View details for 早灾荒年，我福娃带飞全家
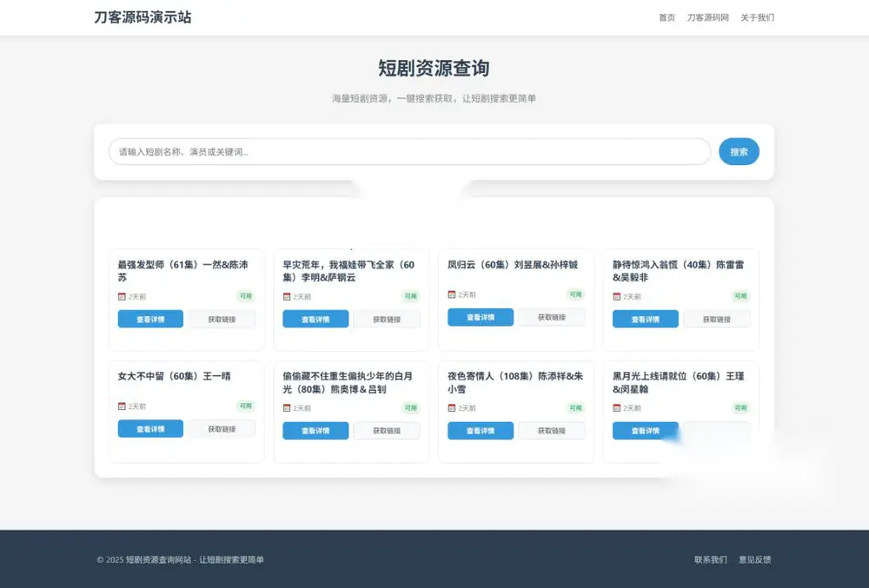869x588 pixels. (x=315, y=319)
